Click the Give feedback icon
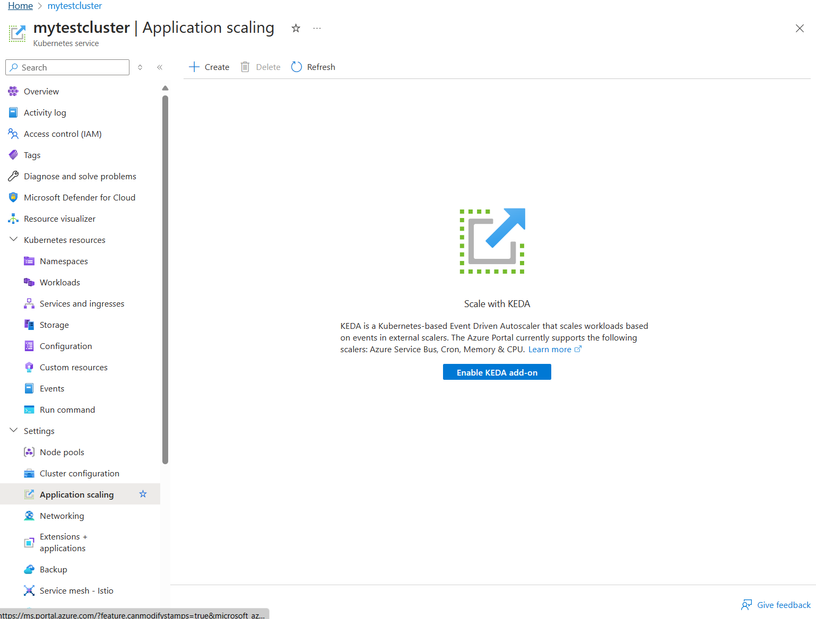This screenshot has height=619, width=816. click(x=747, y=605)
